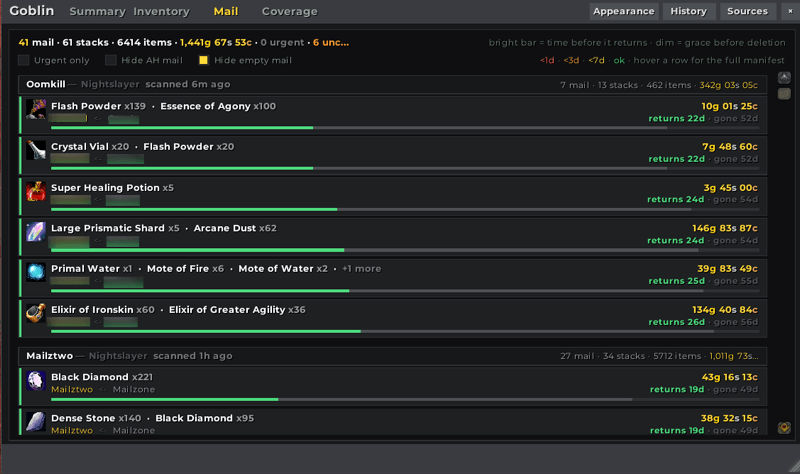Screen dimensions: 800x474
Task: Click the Black Diamond x221 icon
Action: (36, 381)
